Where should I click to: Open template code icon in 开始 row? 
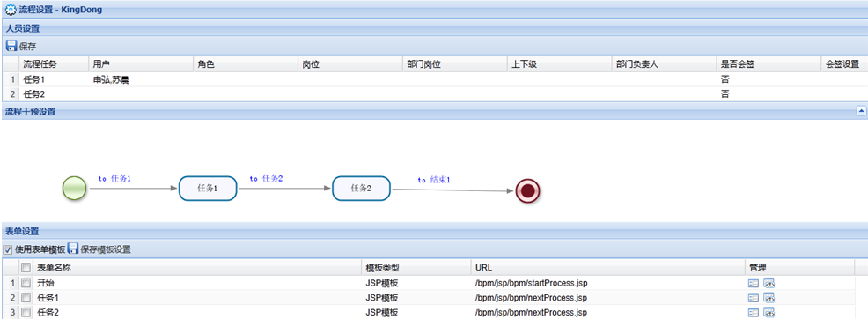(769, 283)
